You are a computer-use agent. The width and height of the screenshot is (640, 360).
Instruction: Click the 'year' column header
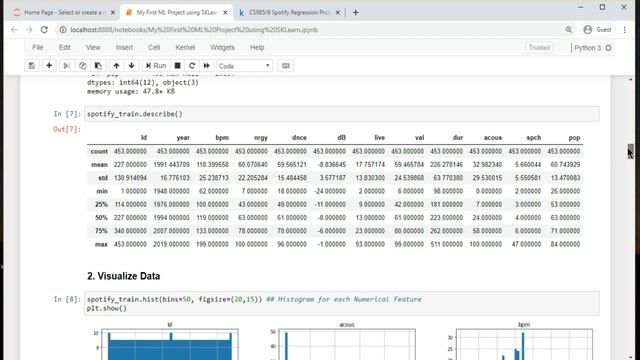(183, 138)
